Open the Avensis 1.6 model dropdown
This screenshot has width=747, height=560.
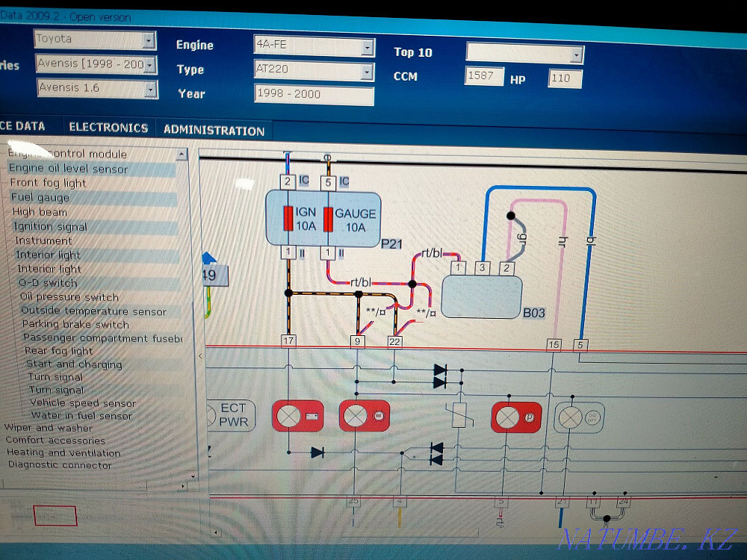(151, 90)
